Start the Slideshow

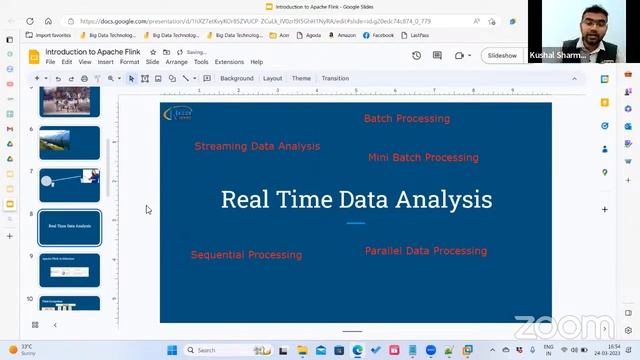[502, 56]
